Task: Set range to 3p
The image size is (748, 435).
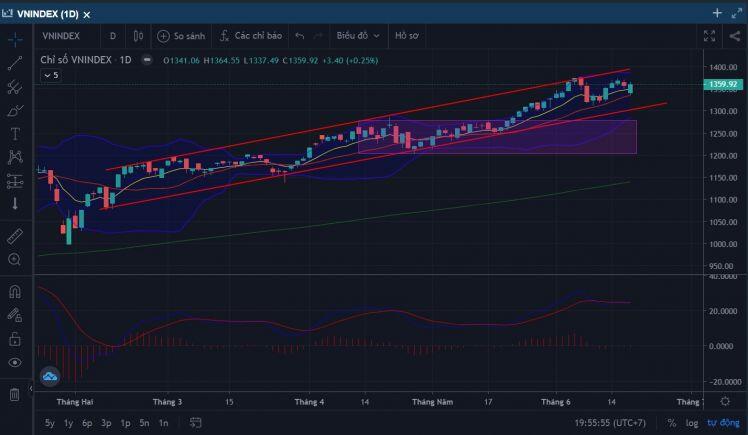Action: click(106, 423)
